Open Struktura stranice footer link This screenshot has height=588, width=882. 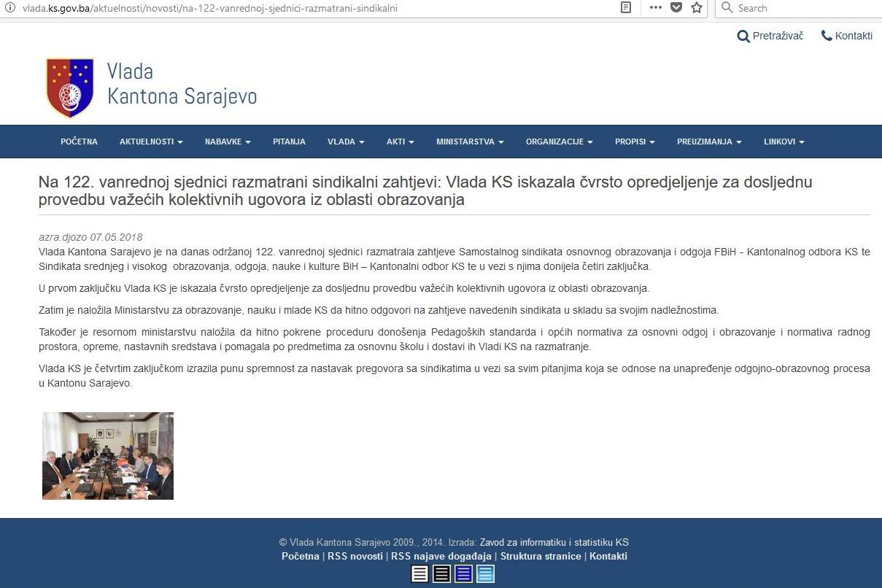coord(541,557)
